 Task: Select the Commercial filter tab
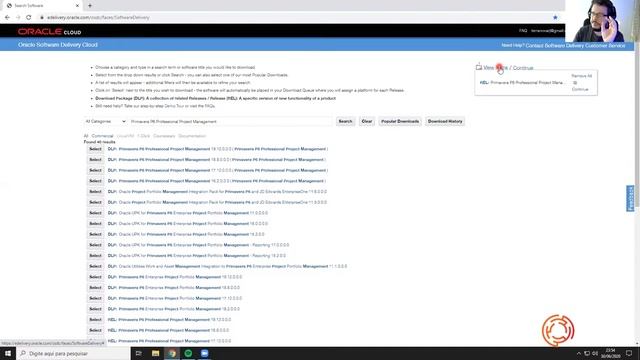coord(102,136)
